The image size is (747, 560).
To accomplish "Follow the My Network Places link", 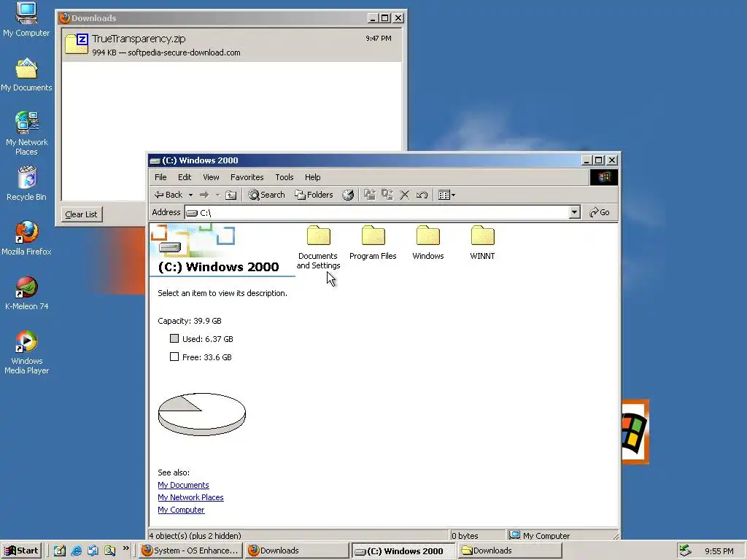I will (190, 497).
